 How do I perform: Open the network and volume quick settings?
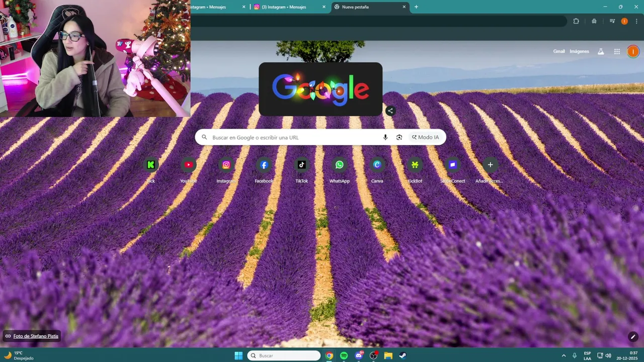[604, 355]
